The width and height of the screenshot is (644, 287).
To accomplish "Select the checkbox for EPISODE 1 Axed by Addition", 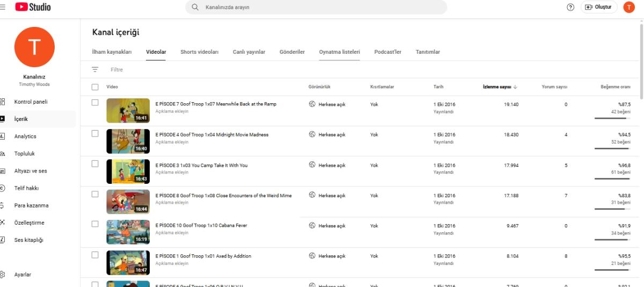I will [x=95, y=254].
